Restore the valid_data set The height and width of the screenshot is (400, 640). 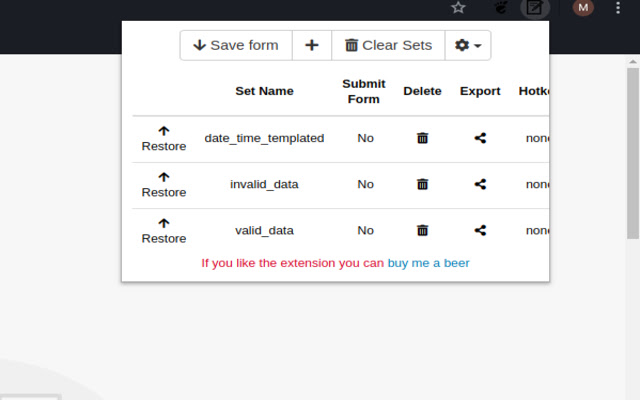click(x=164, y=231)
